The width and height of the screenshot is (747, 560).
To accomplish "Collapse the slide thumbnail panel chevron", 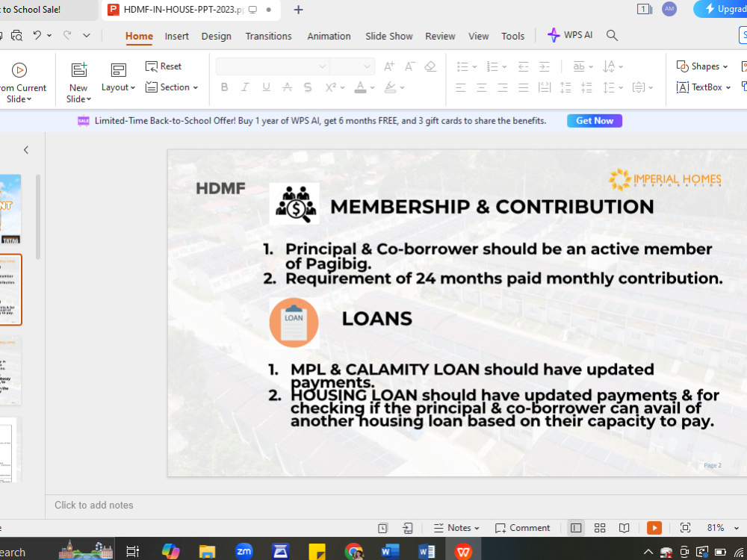I will click(26, 150).
